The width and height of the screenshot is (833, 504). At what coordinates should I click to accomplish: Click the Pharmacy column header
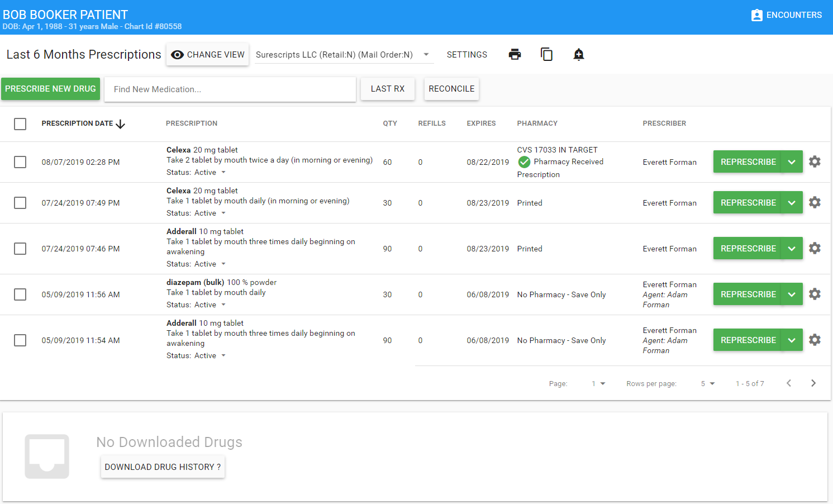point(537,123)
